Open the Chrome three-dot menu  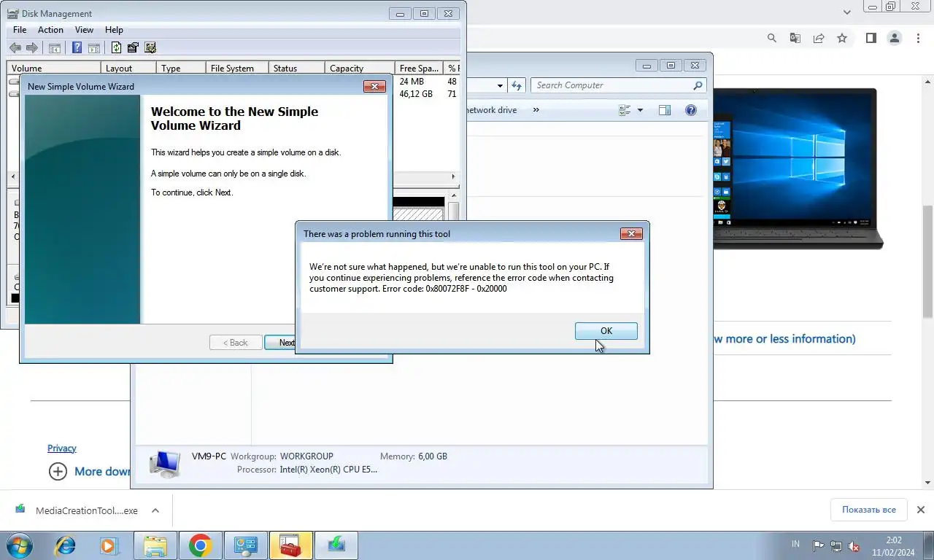(918, 38)
